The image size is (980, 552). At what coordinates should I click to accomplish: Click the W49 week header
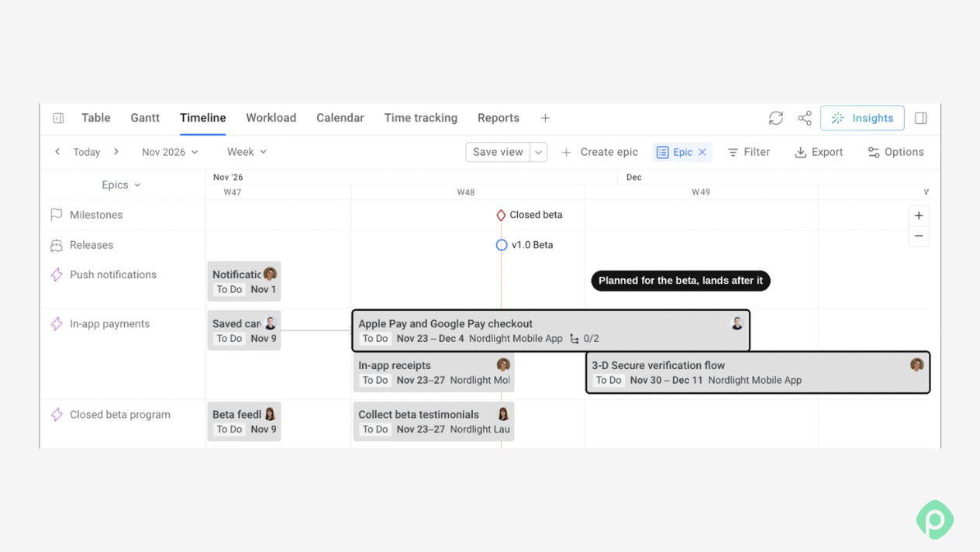coord(701,192)
